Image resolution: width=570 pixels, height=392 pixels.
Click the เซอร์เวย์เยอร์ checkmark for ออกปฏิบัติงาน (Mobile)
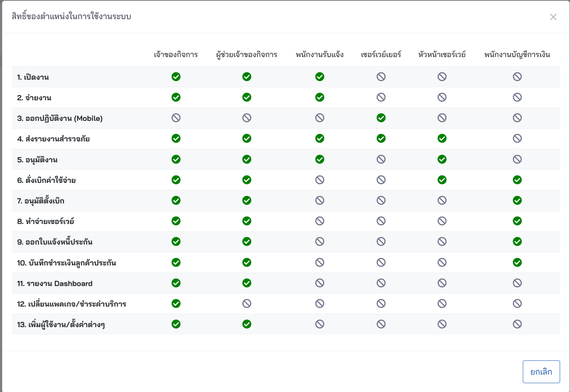(x=381, y=118)
